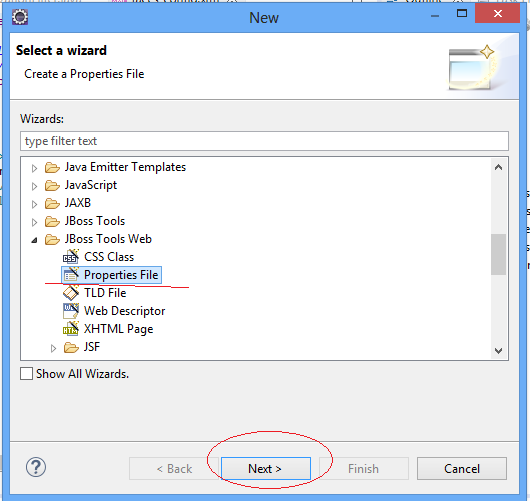This screenshot has width=530, height=501.
Task: Click the Cancel button
Action: (462, 469)
